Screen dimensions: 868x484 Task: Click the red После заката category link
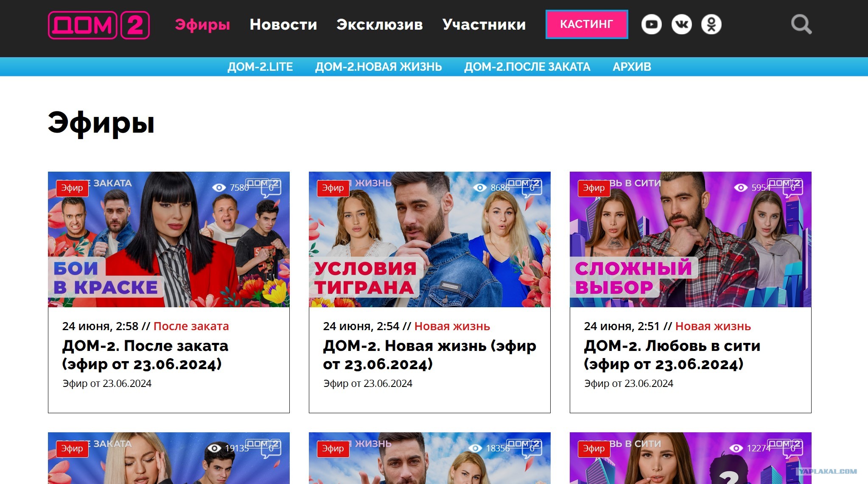coord(191,326)
